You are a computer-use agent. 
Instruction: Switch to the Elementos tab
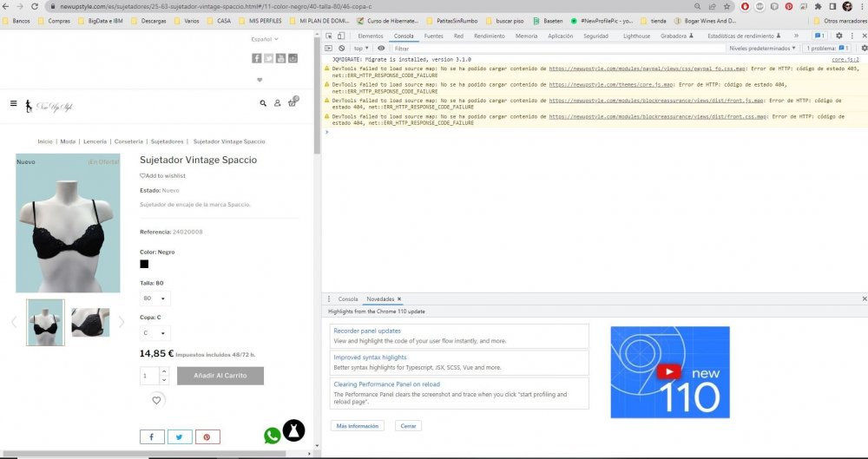(371, 36)
